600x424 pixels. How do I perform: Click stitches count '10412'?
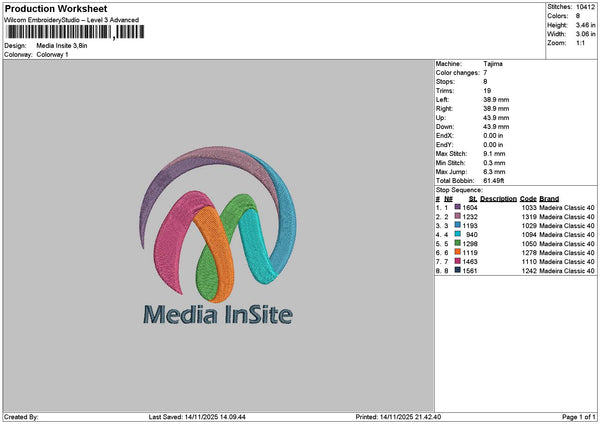point(585,7)
